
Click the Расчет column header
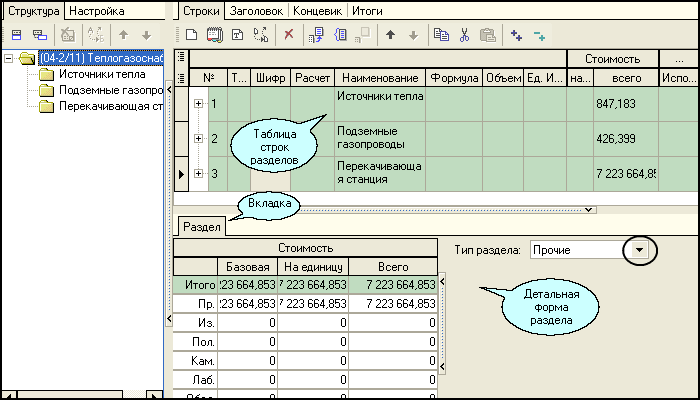[x=312, y=78]
